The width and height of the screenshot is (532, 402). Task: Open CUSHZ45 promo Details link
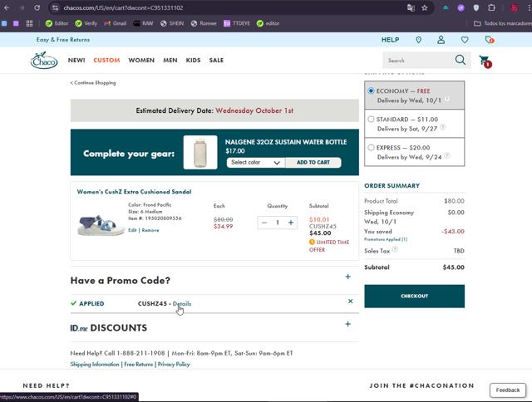[x=182, y=304]
